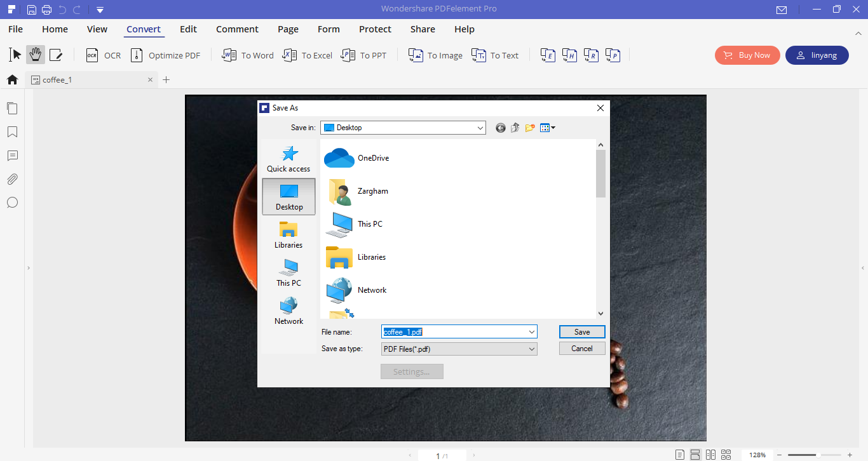Switch to the Protect tab
Viewport: 868px width, 461px height.
tap(375, 29)
